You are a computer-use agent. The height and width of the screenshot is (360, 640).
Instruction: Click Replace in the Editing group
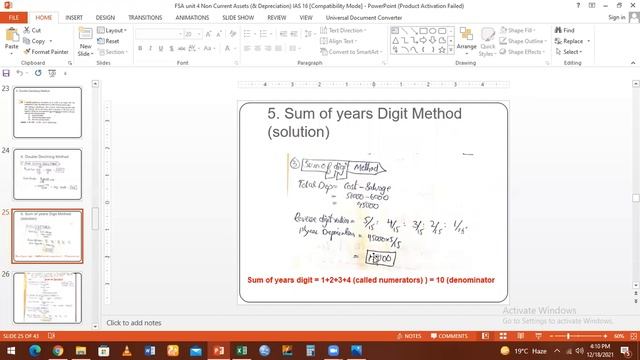click(572, 41)
